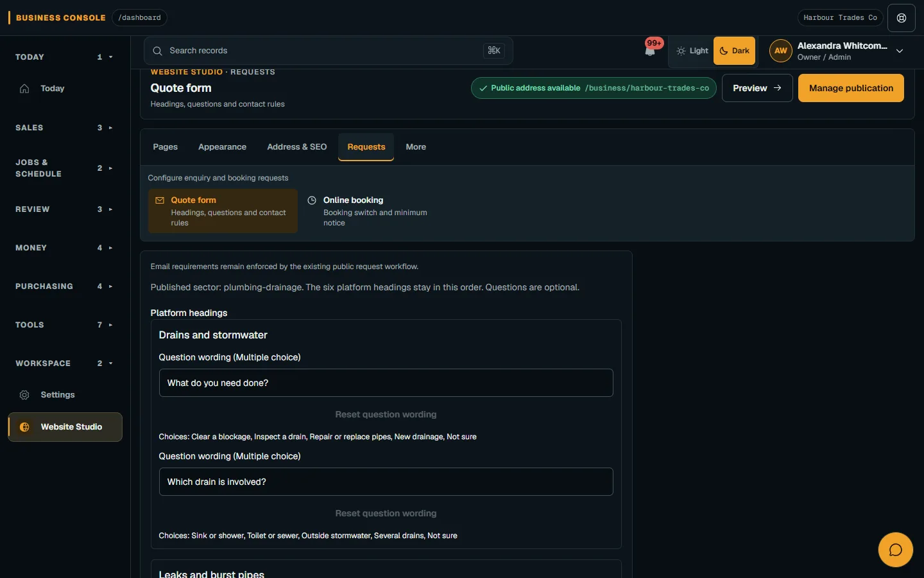Open Website Studio in the sidebar
This screenshot has width=924, height=578.
(65, 427)
